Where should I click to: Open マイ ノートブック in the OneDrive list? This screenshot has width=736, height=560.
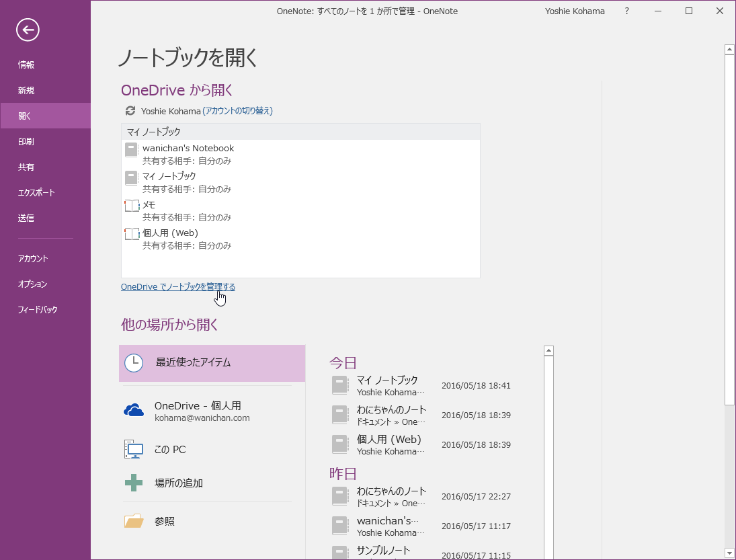pos(300,182)
